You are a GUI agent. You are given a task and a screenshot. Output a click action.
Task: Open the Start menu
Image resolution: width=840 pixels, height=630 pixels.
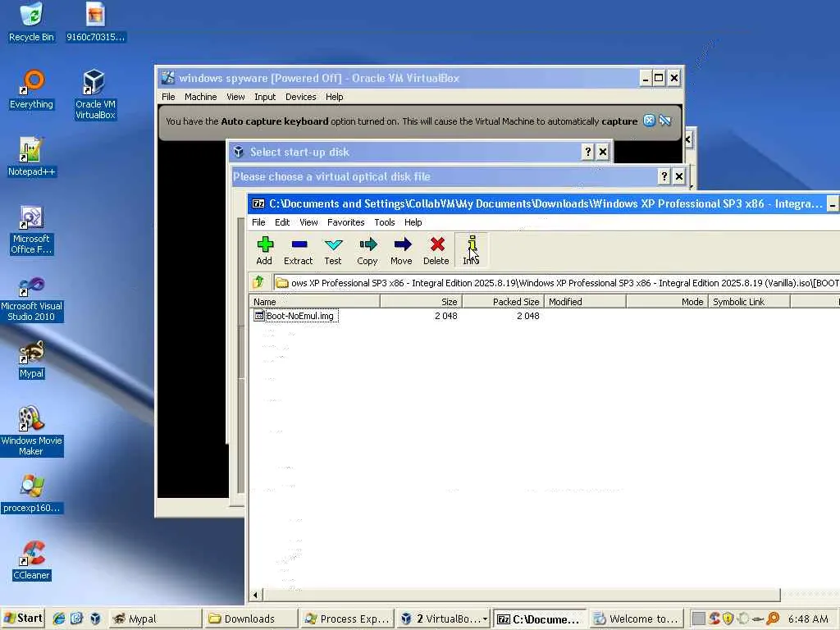tap(22, 619)
